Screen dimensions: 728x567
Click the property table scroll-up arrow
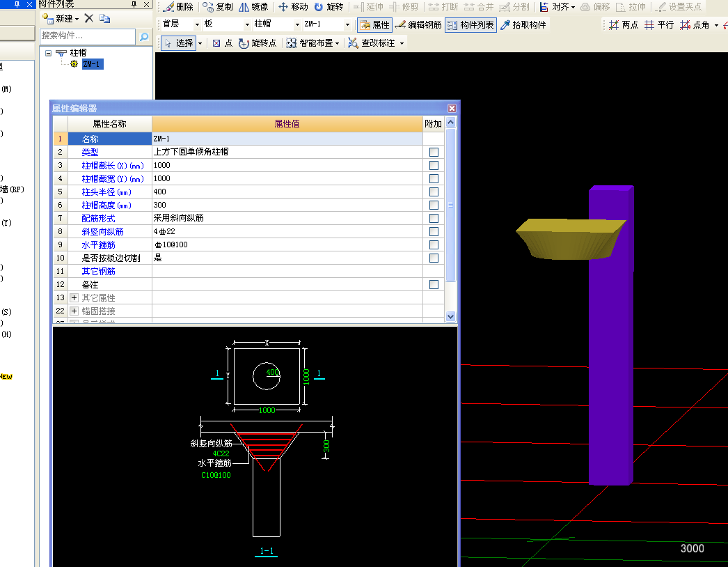coord(450,122)
